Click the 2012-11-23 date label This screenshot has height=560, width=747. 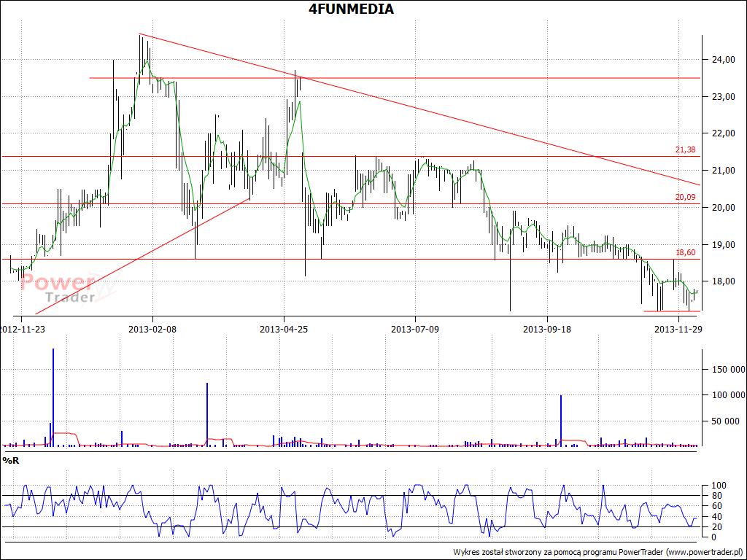(23, 329)
